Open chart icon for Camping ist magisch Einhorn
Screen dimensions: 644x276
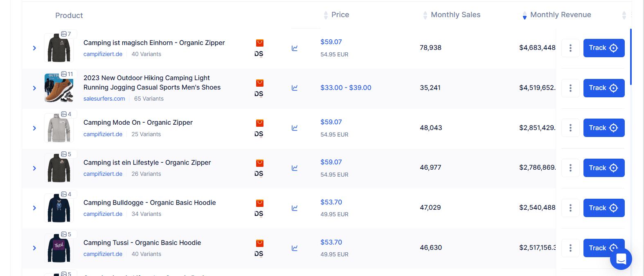295,48
